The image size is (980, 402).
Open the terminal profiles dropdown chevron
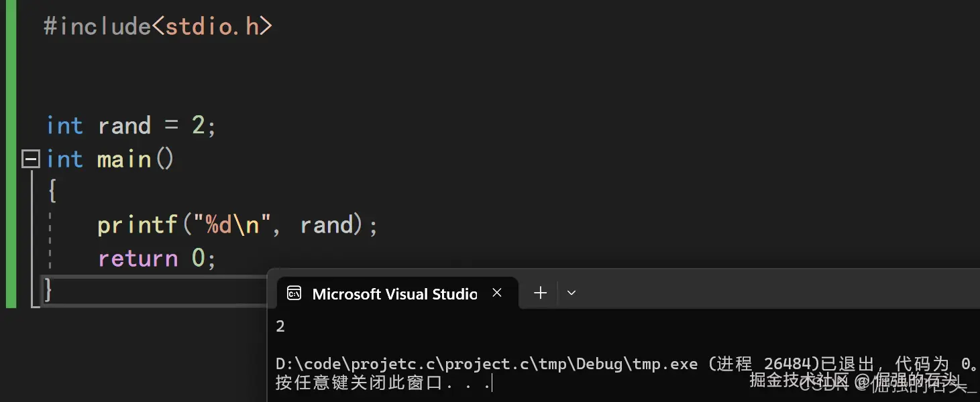[571, 293]
